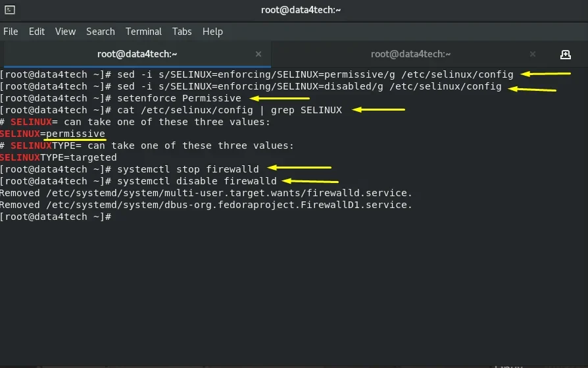Click the Removed multi-user.target.wants line

pos(206,193)
